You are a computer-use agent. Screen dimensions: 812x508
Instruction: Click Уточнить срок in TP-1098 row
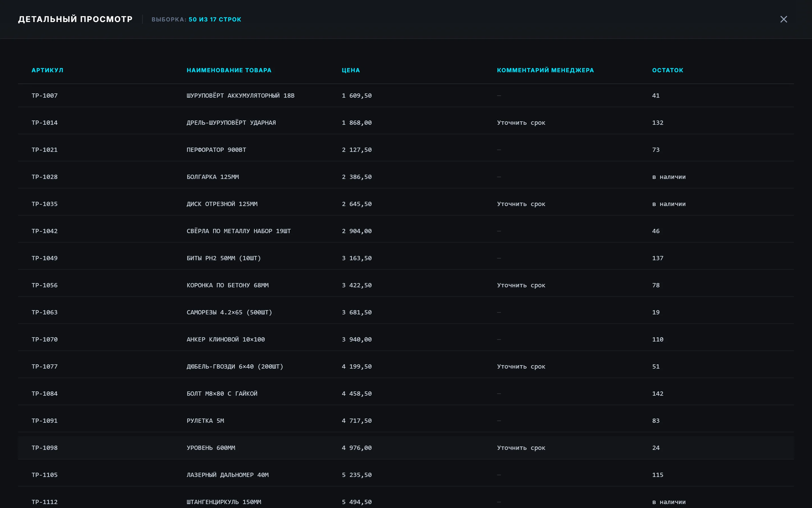pos(521,448)
